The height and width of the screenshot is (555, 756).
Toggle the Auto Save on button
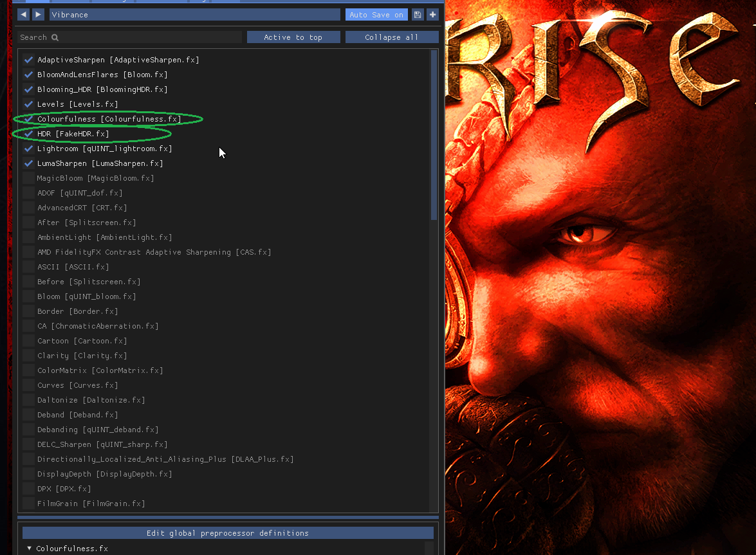pos(376,14)
